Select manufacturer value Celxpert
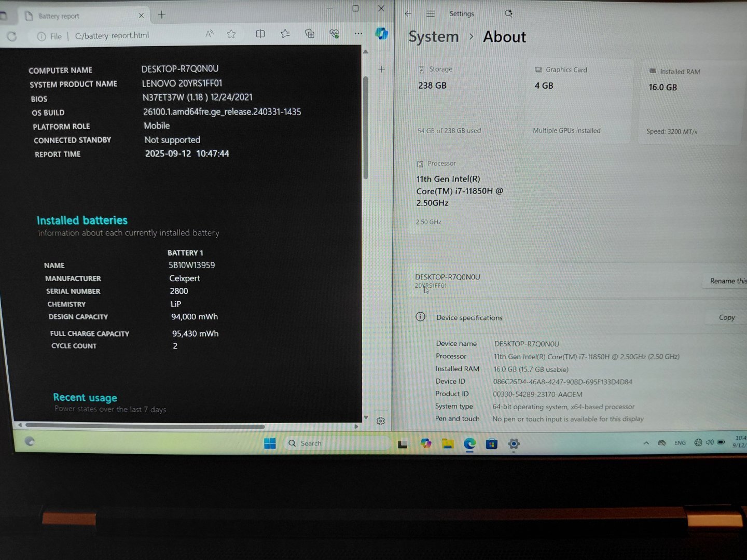Screen dimensions: 747x560 point(185,278)
